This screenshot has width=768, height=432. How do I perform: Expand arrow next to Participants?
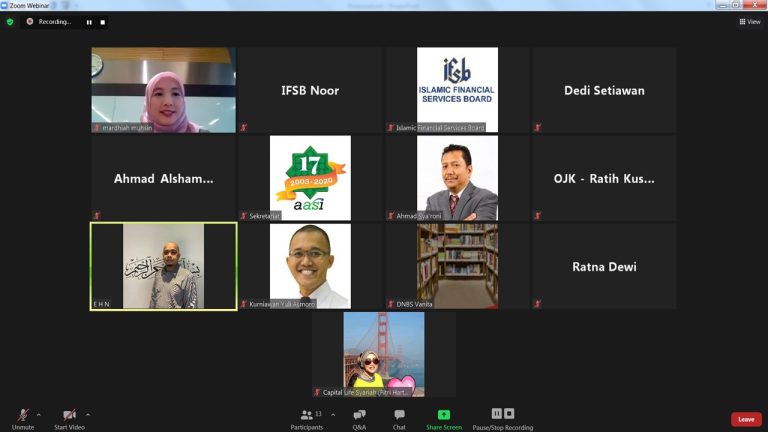333,415
